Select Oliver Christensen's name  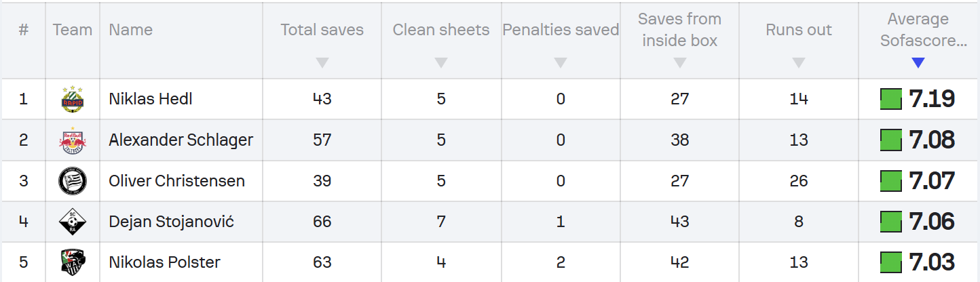click(x=176, y=181)
